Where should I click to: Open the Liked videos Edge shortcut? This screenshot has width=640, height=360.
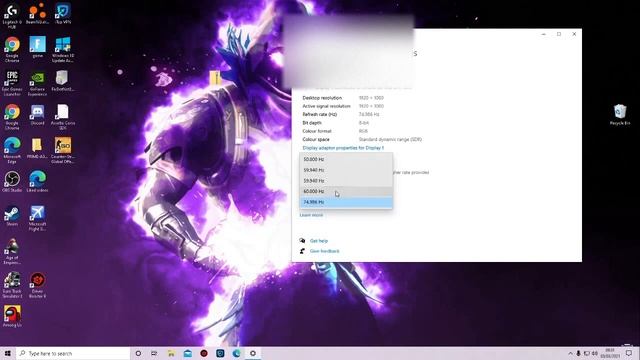click(37, 182)
